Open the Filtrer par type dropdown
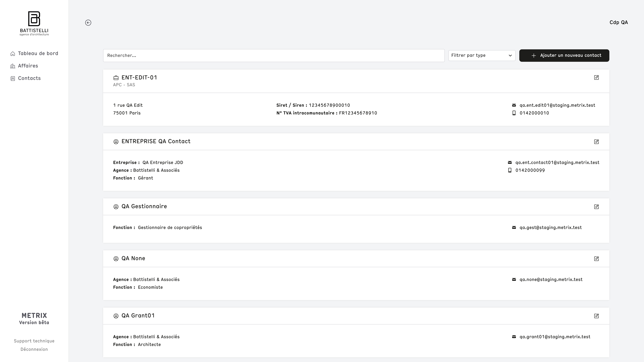 (482, 55)
